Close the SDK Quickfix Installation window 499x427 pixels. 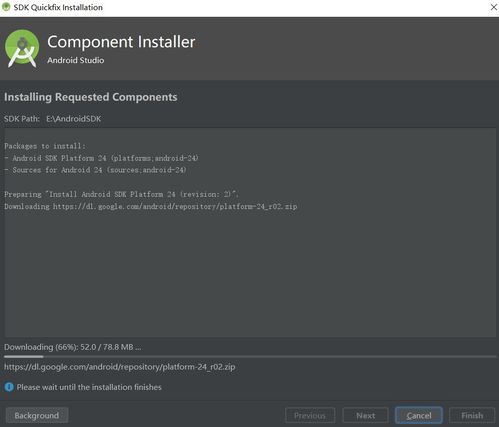[493, 7]
